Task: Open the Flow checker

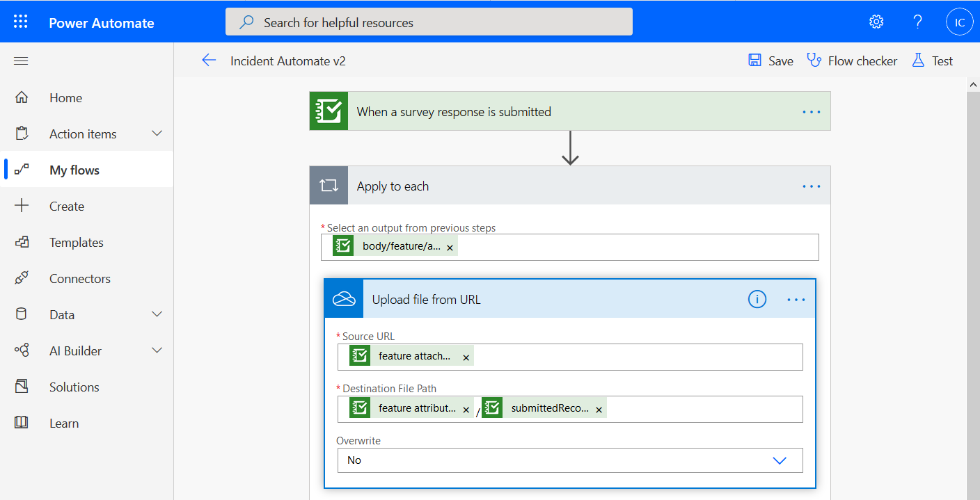Action: pos(852,61)
